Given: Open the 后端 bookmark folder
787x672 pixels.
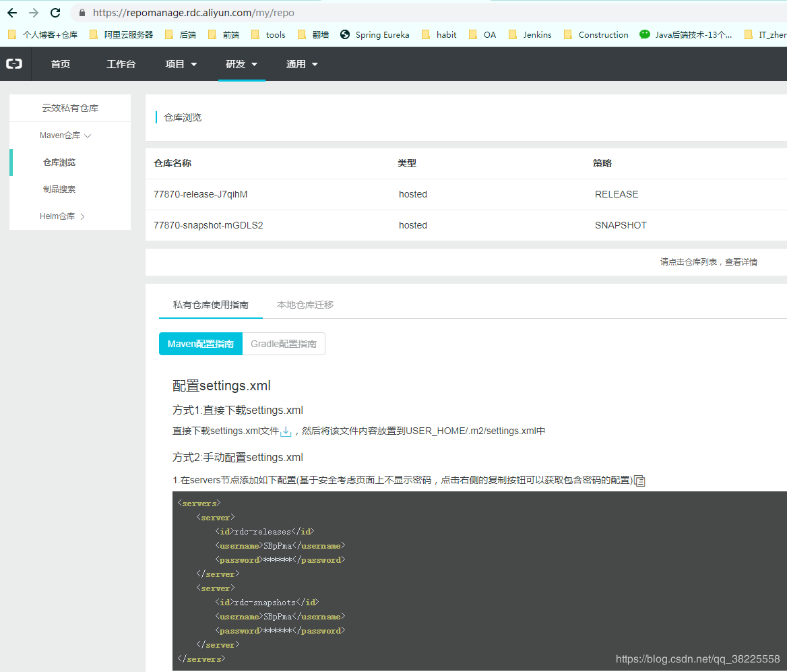Looking at the screenshot, I should [x=180, y=34].
